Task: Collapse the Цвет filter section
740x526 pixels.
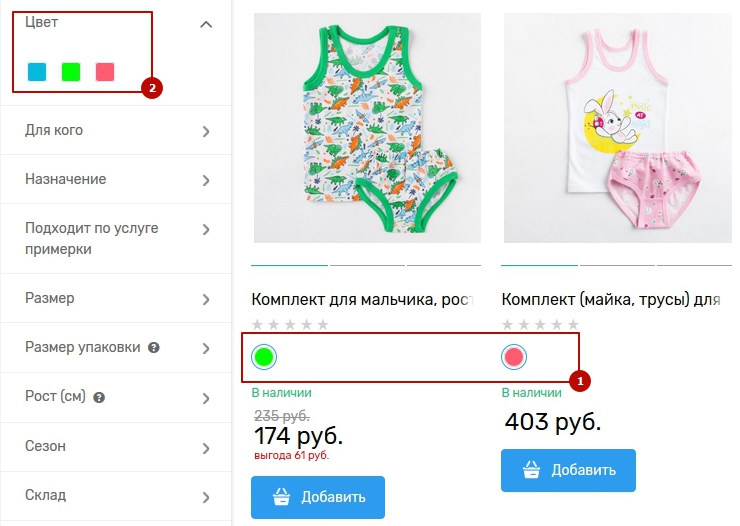Action: pos(206,24)
